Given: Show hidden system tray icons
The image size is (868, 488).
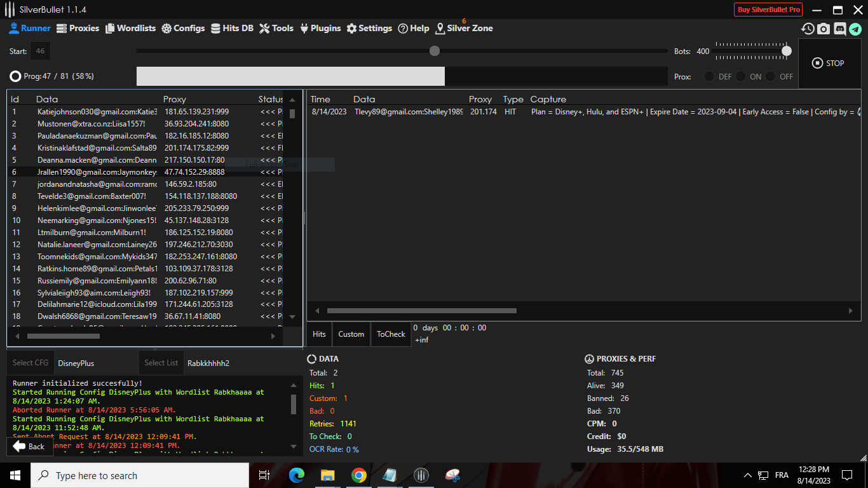Looking at the screenshot, I should tap(748, 475).
